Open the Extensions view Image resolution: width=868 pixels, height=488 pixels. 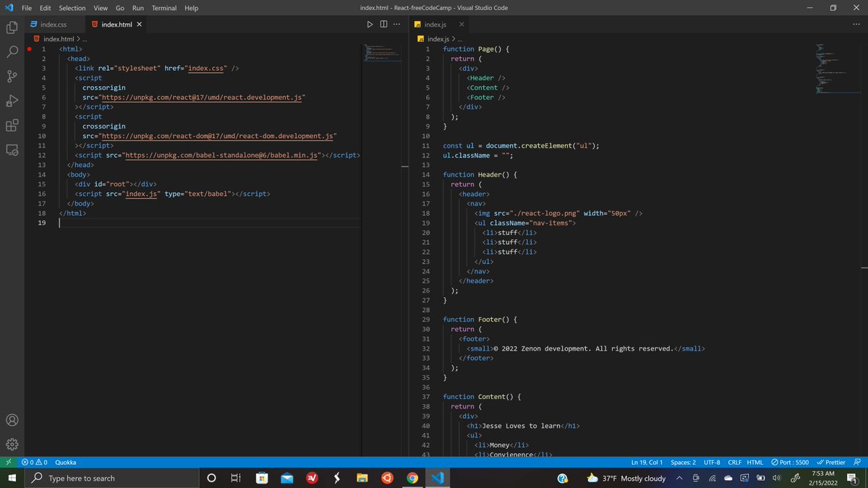coord(12,125)
